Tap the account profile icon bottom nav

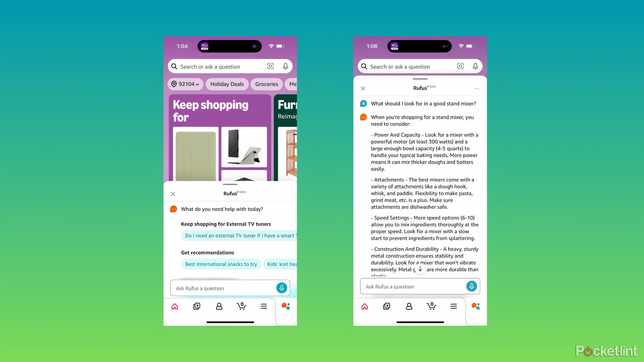pos(219,305)
